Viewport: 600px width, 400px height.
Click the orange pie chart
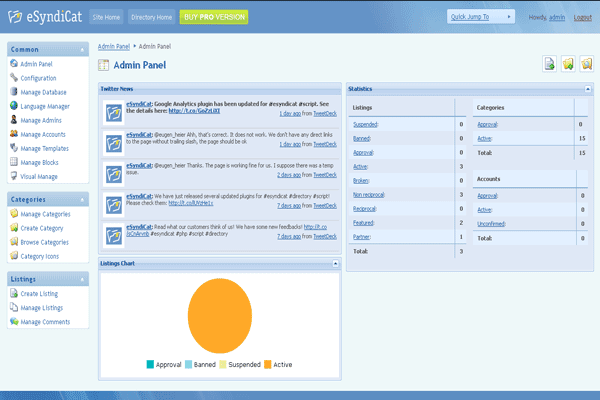coord(219,314)
